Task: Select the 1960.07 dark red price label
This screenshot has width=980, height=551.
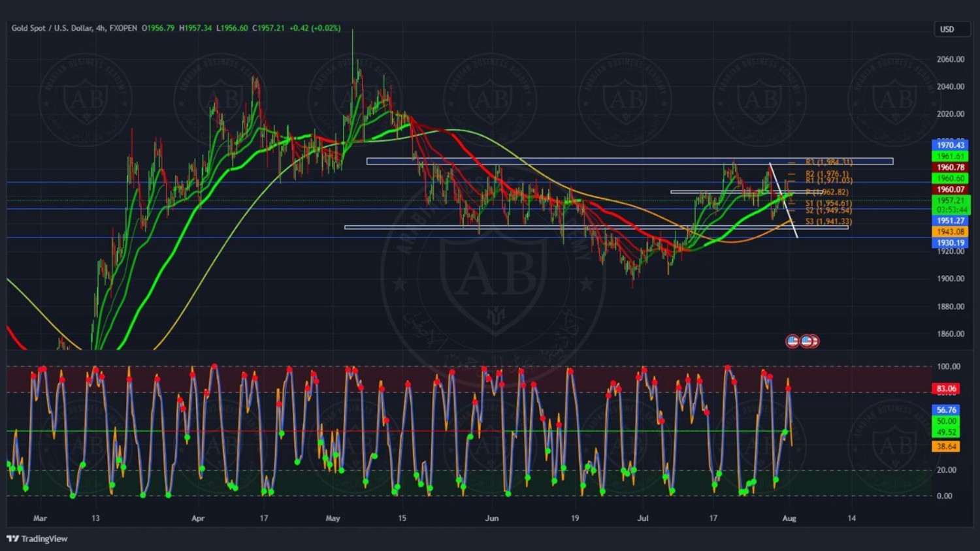Action: click(x=950, y=189)
